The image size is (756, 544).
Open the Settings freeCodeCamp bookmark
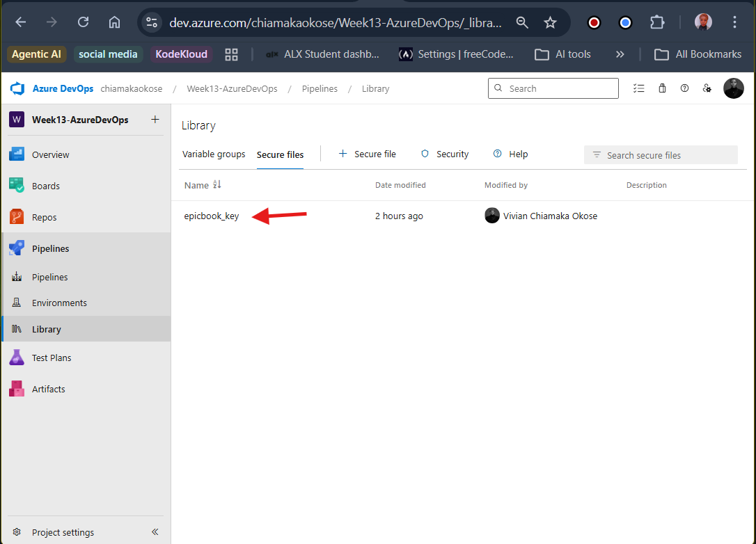(456, 54)
